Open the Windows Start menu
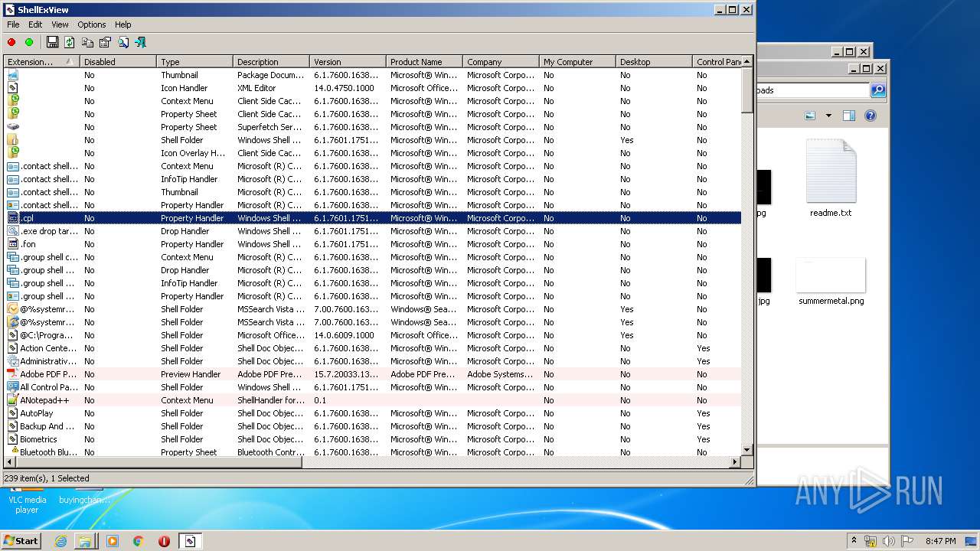This screenshot has width=980, height=551. 21,540
